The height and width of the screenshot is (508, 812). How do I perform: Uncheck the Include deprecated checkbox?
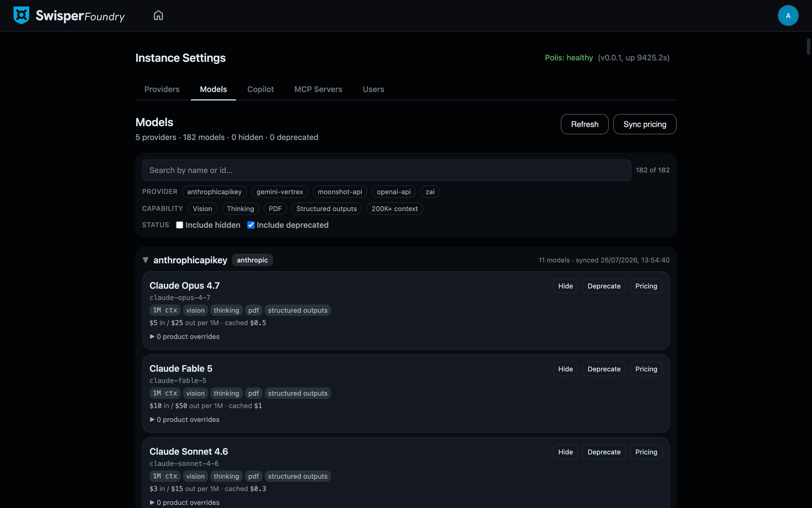click(251, 225)
